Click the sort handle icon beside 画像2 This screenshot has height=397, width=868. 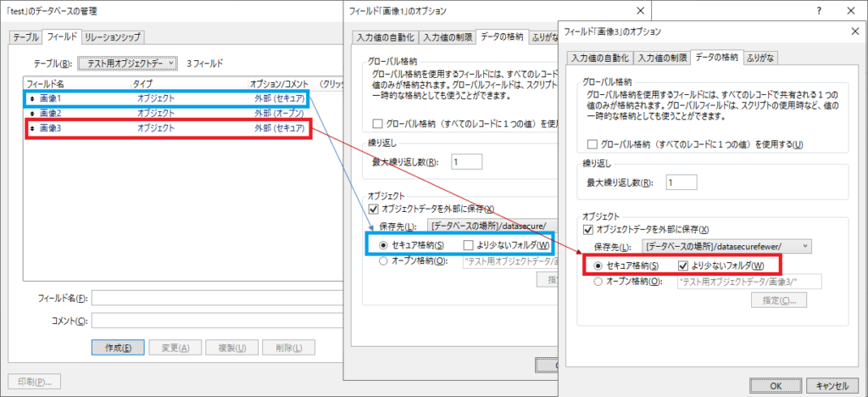pyautogui.click(x=32, y=113)
